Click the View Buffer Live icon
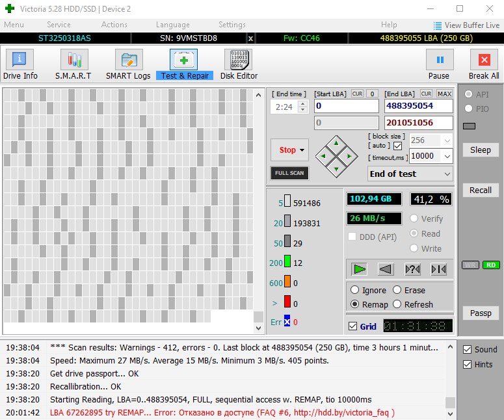The image size is (504, 420). click(437, 25)
